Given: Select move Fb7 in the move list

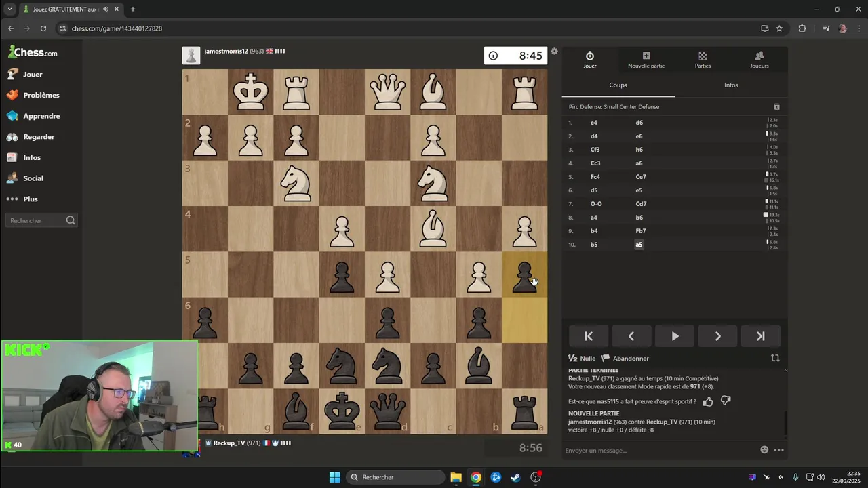Looking at the screenshot, I should point(640,231).
